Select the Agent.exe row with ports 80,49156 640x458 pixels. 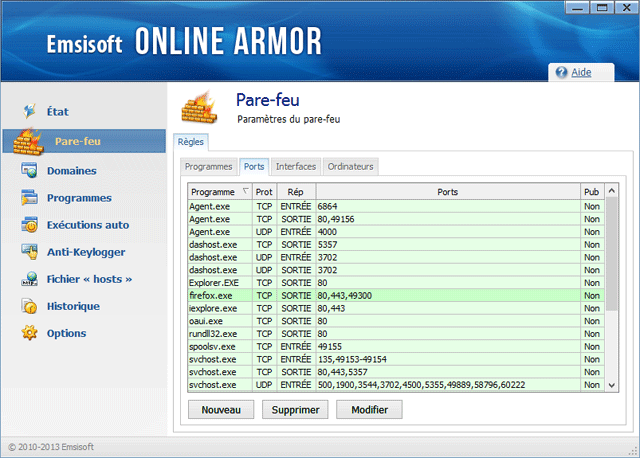(396, 219)
